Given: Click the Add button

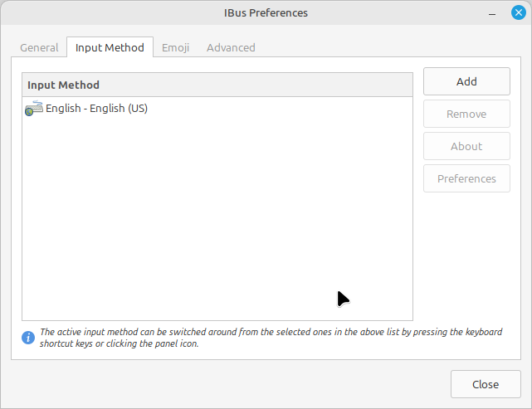Looking at the screenshot, I should point(466,81).
